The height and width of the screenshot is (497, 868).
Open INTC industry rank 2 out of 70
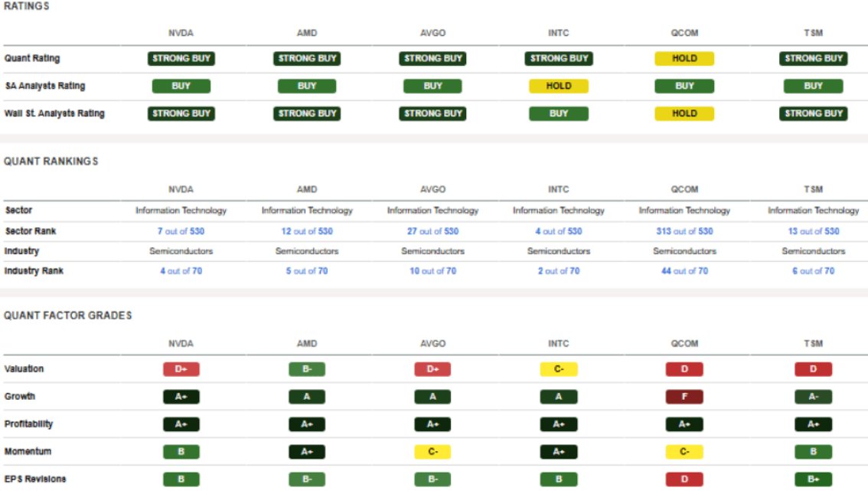click(x=559, y=271)
